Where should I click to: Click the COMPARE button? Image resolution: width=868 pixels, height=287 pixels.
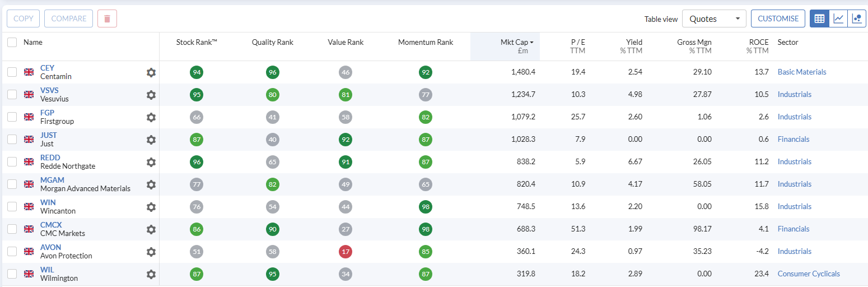pos(69,18)
